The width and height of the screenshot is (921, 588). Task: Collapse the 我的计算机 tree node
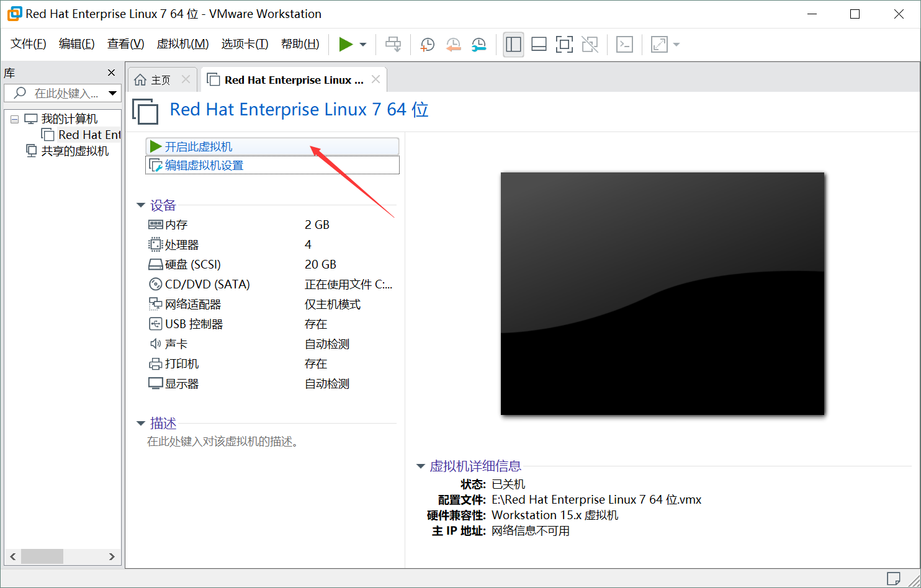pyautogui.click(x=15, y=119)
